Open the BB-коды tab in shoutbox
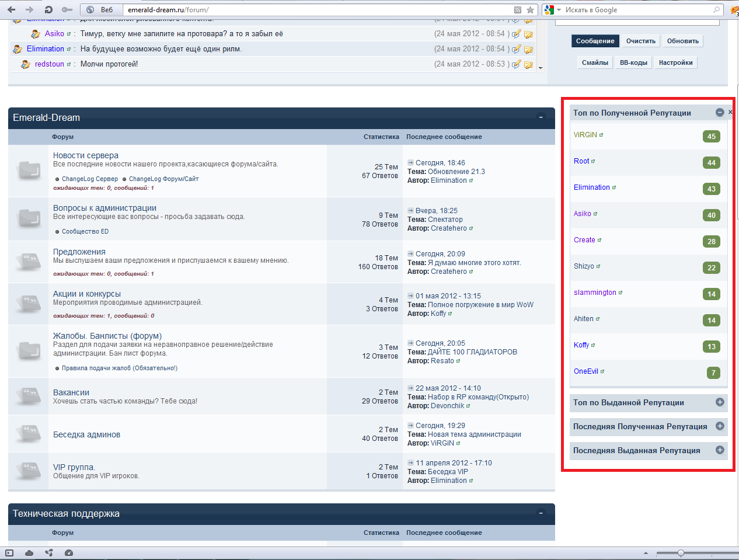The width and height of the screenshot is (739, 560). pyautogui.click(x=633, y=62)
